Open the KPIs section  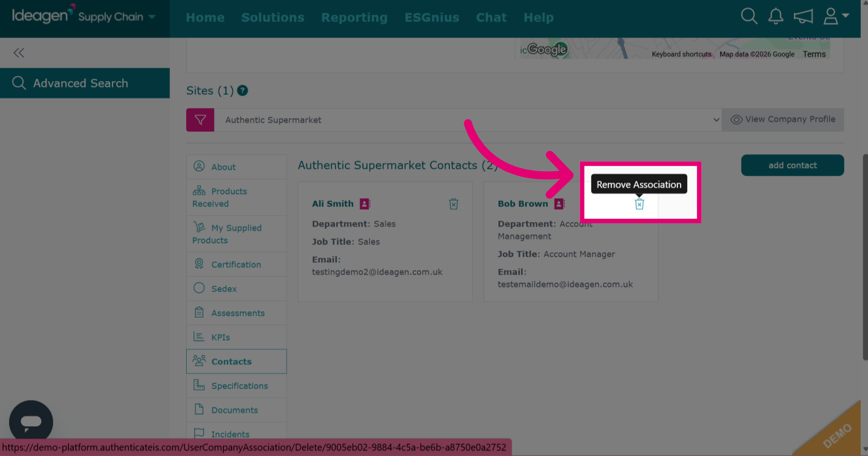[x=236, y=337]
